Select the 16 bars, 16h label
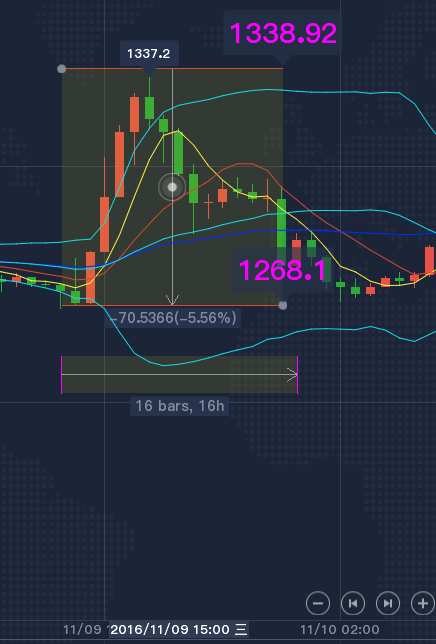This screenshot has width=436, height=644. 179,406
